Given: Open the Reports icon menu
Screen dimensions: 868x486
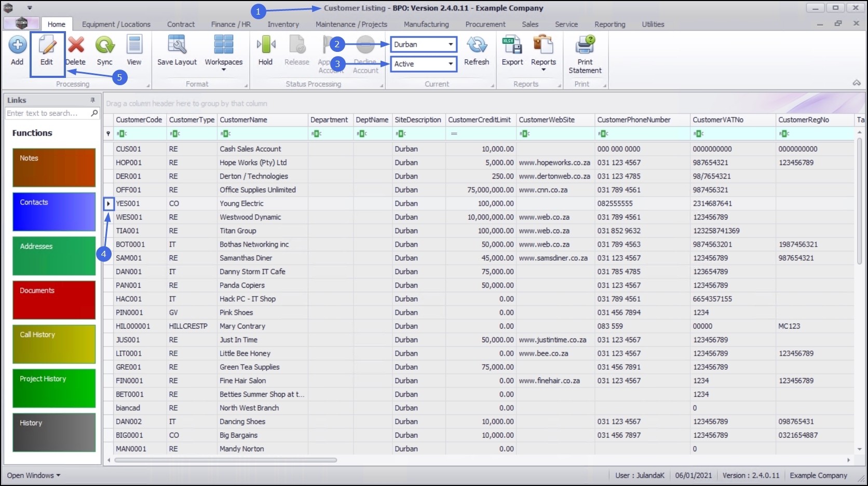Looking at the screenshot, I should (544, 45).
